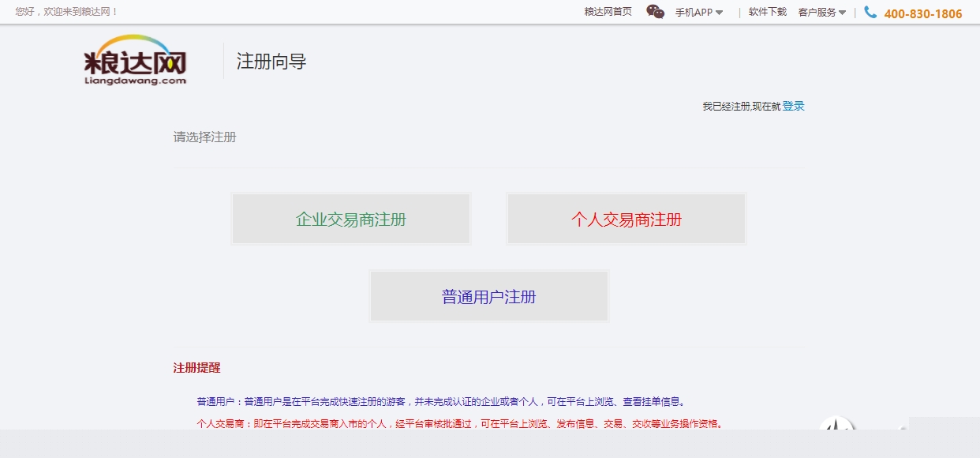Follow the blue 登录 link
The width and height of the screenshot is (980, 458).
point(793,106)
